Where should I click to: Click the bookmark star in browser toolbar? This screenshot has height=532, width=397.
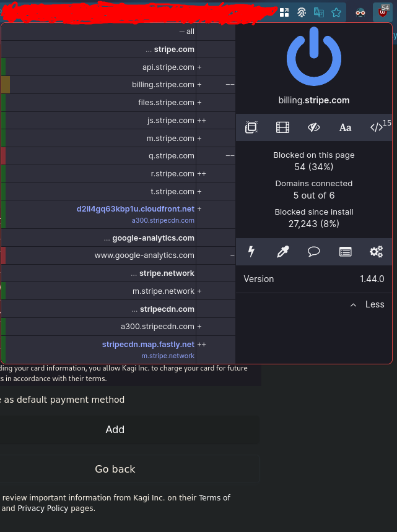tap(336, 12)
